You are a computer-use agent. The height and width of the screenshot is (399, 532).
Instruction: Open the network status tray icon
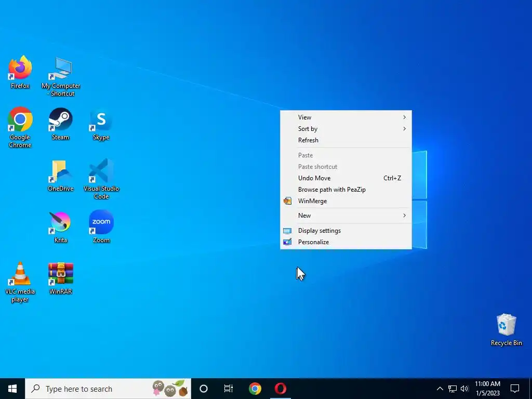point(453,389)
